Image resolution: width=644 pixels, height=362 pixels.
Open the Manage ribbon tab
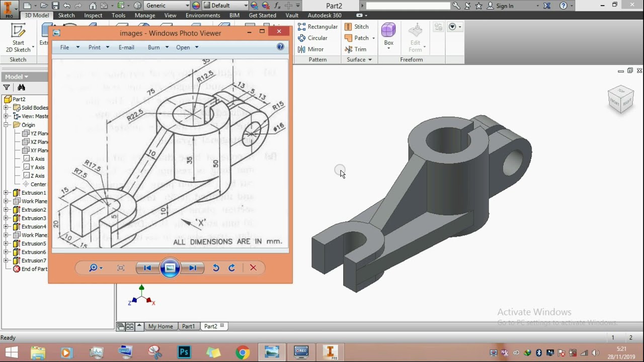(x=145, y=16)
